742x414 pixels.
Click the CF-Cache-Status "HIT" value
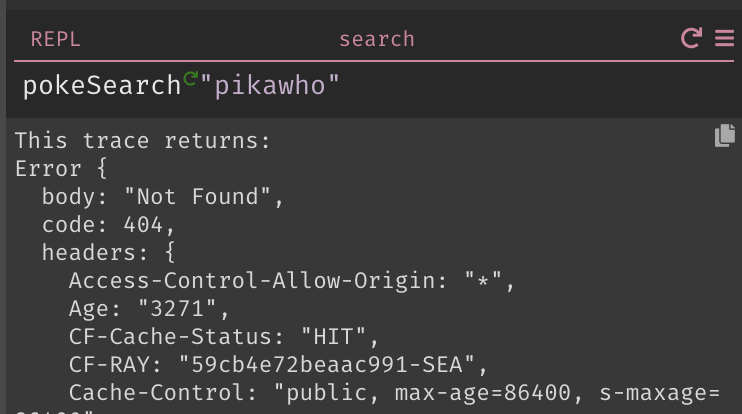[x=334, y=337]
